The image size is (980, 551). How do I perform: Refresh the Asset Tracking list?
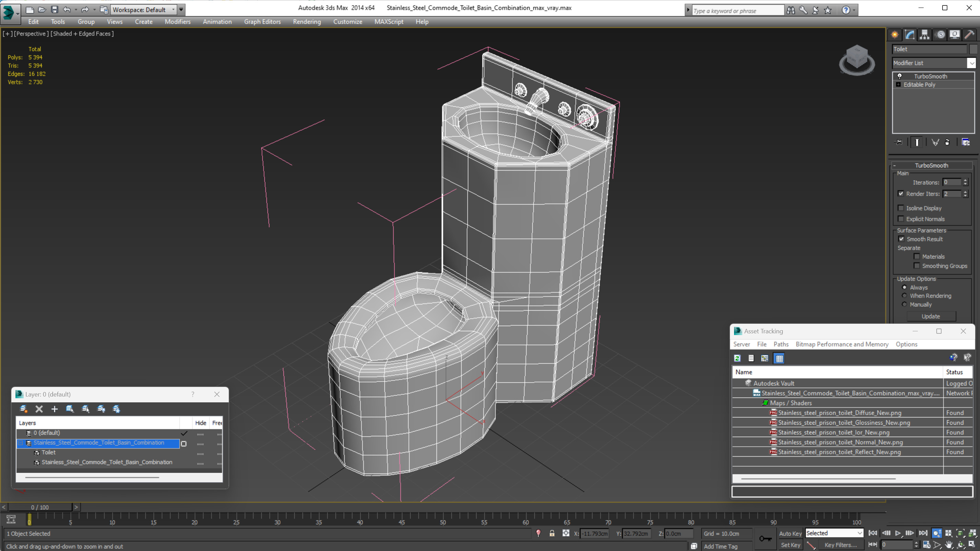pos(737,358)
